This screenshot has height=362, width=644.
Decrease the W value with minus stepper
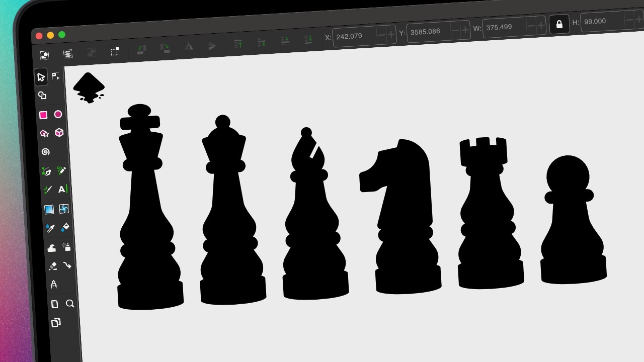tap(531, 26)
